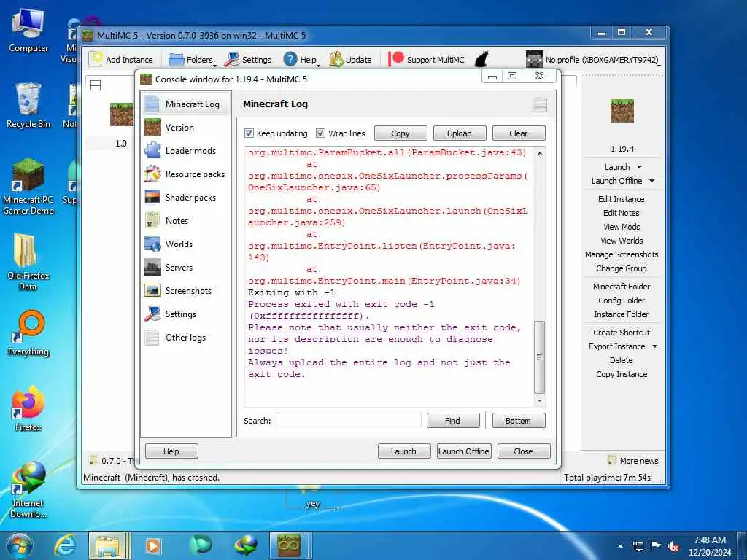Open the Shader packs page

click(x=186, y=197)
